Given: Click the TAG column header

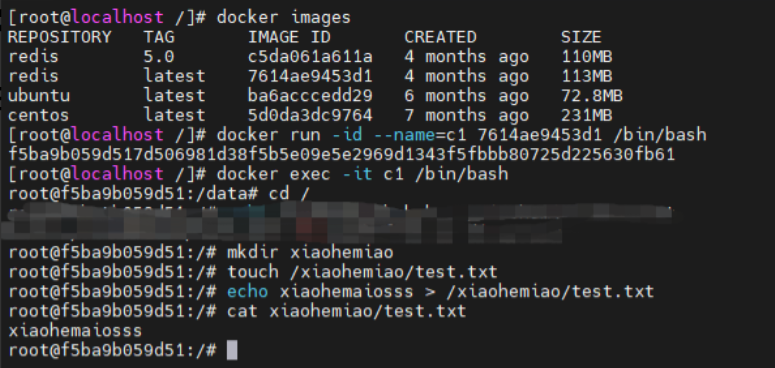Looking at the screenshot, I should coord(159,37).
